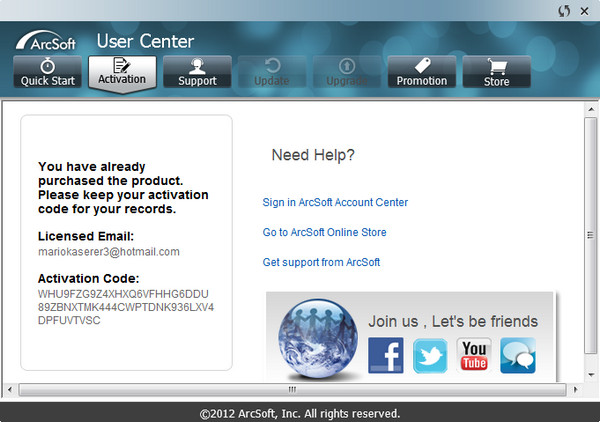Image resolution: width=600 pixels, height=422 pixels.
Task: Click the User Center title text
Action: pos(145,41)
